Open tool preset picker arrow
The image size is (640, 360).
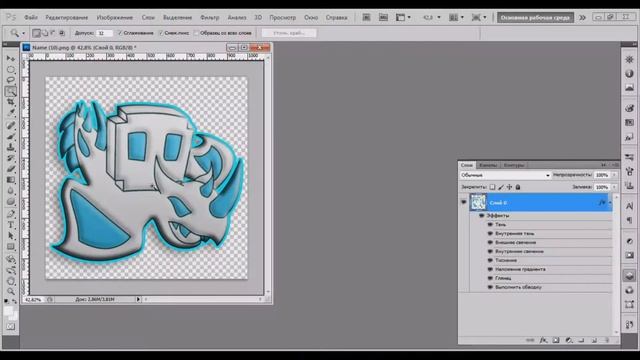pyautogui.click(x=23, y=33)
